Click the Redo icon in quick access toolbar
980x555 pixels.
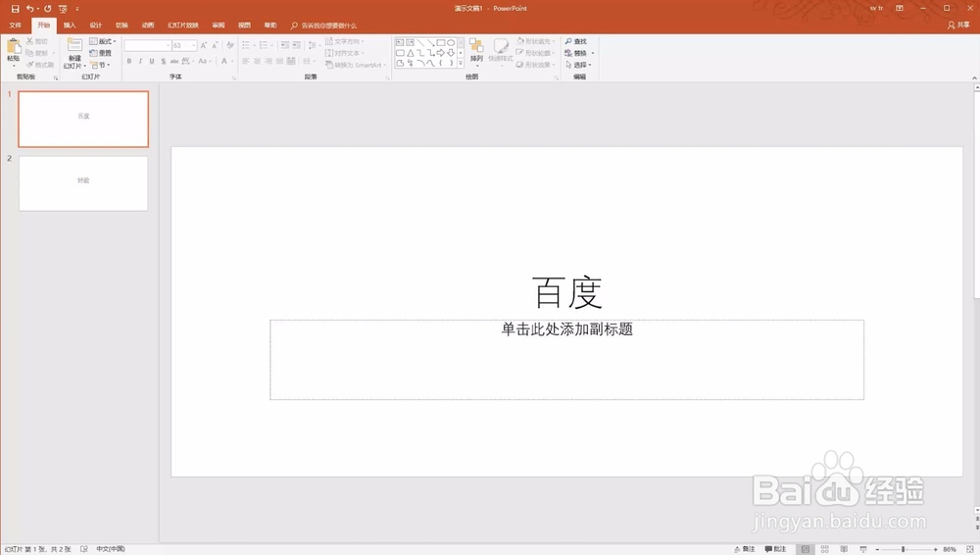tap(47, 9)
